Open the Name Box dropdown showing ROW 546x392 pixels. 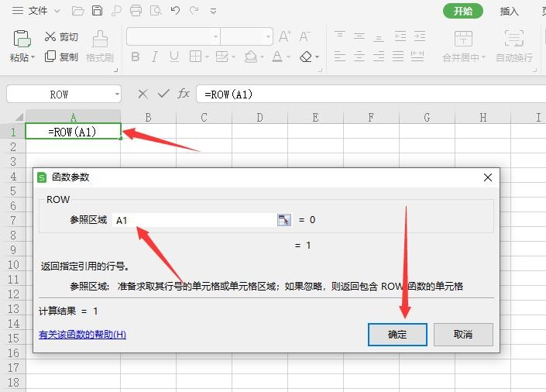[x=117, y=95]
